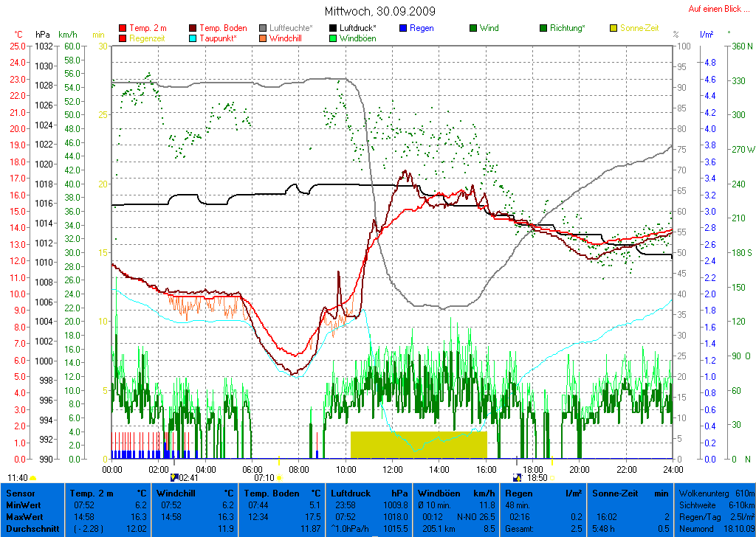Click the moon icon beside 18:50

pyautogui.click(x=518, y=478)
